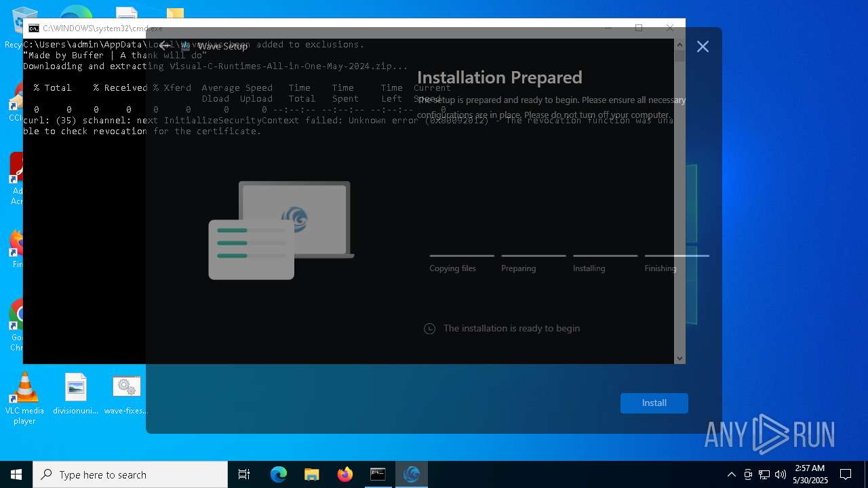Image resolution: width=868 pixels, height=488 pixels.
Task: Maximize the cmd.exe window
Action: [639, 28]
